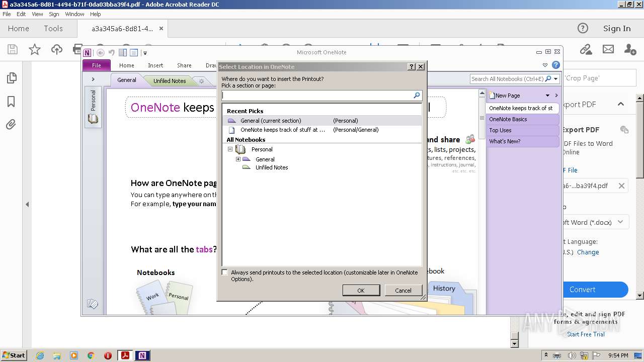Open the Top Uses page tab
644x362 pixels.
(523, 130)
